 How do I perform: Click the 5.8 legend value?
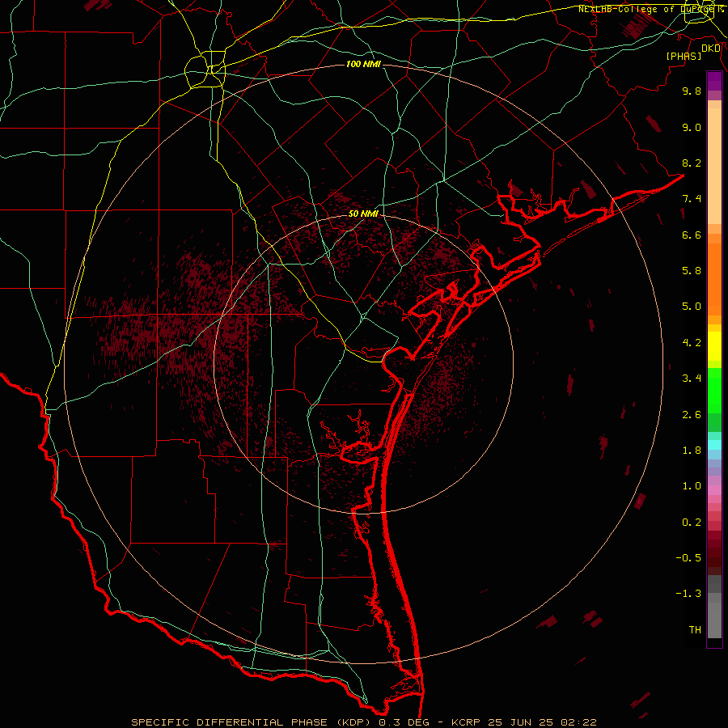tap(692, 271)
